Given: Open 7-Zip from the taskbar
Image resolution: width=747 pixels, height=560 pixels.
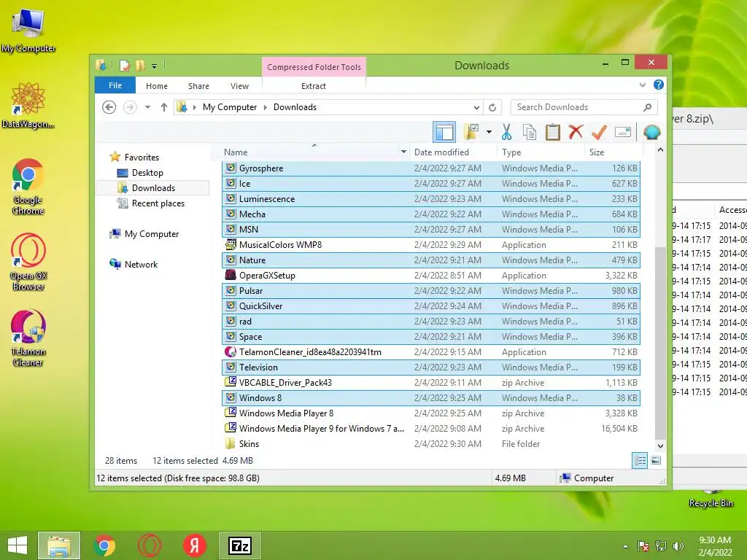Looking at the screenshot, I should (239, 545).
